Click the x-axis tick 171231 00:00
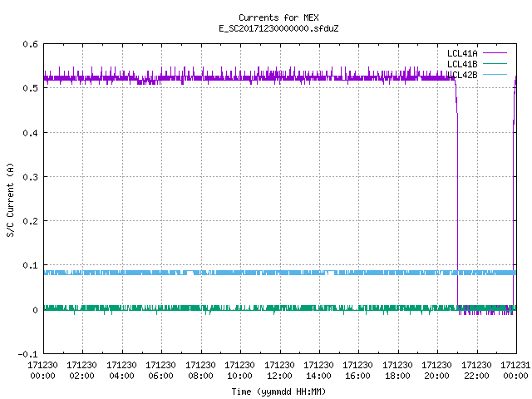Screen dimensions: 532x399 515,371
